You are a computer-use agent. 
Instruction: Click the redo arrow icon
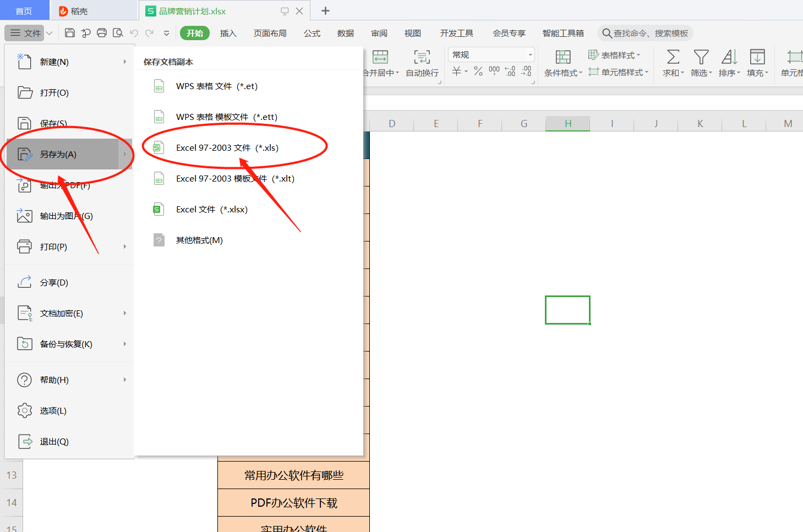pyautogui.click(x=150, y=33)
